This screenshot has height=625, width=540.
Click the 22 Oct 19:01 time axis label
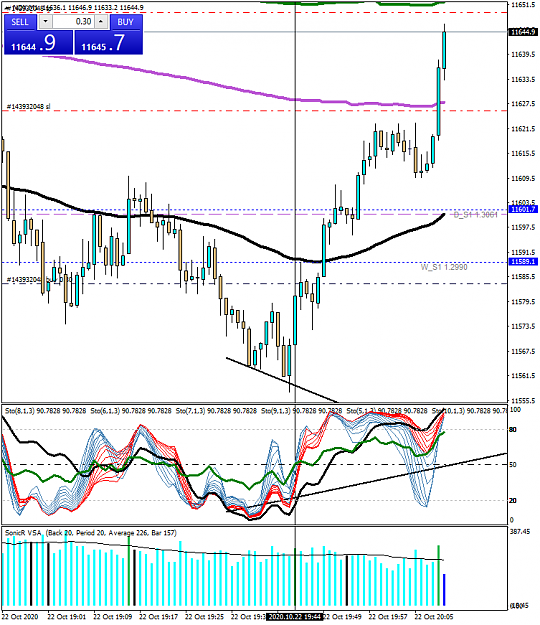[67, 617]
